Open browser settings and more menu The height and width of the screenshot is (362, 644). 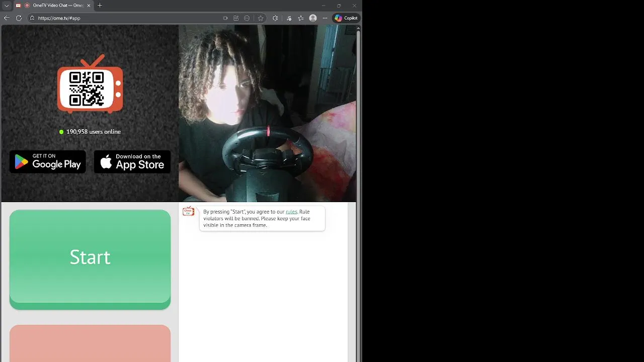tap(325, 18)
